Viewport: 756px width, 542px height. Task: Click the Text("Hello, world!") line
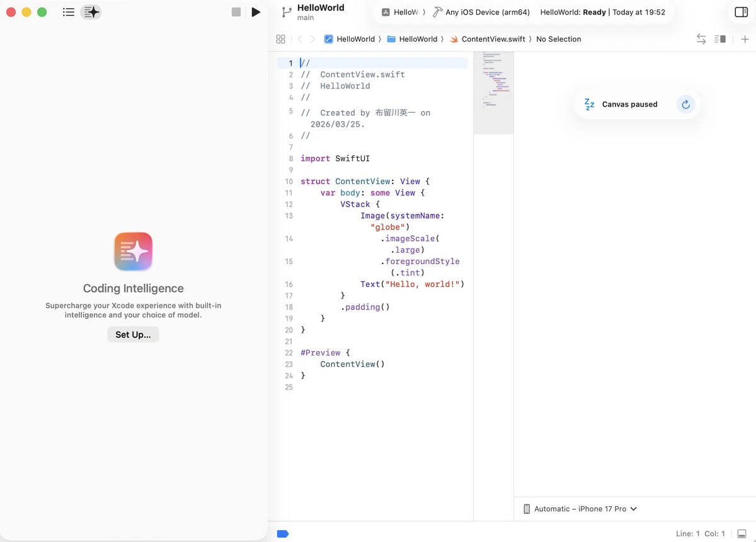(412, 284)
